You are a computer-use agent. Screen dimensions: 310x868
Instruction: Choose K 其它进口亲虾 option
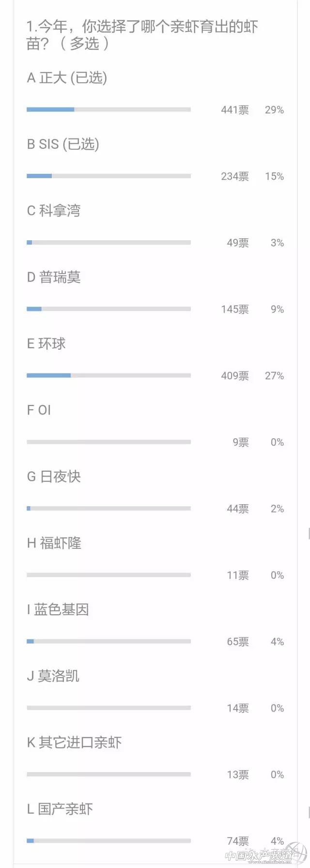[74, 742]
